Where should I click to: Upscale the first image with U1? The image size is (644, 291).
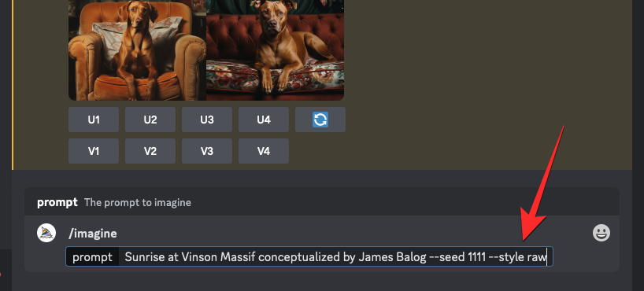[x=94, y=120]
